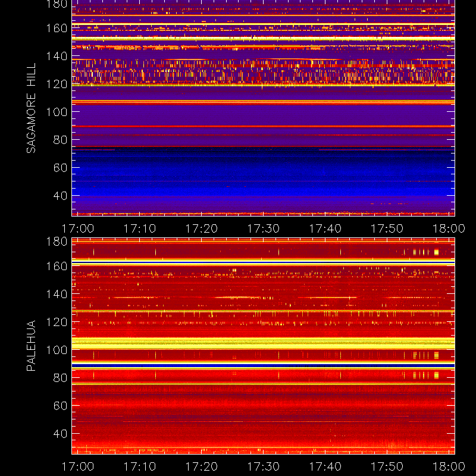Select the 100 tick label on Palehua plot
This screenshot has width=476, height=476.
pyautogui.click(x=57, y=350)
